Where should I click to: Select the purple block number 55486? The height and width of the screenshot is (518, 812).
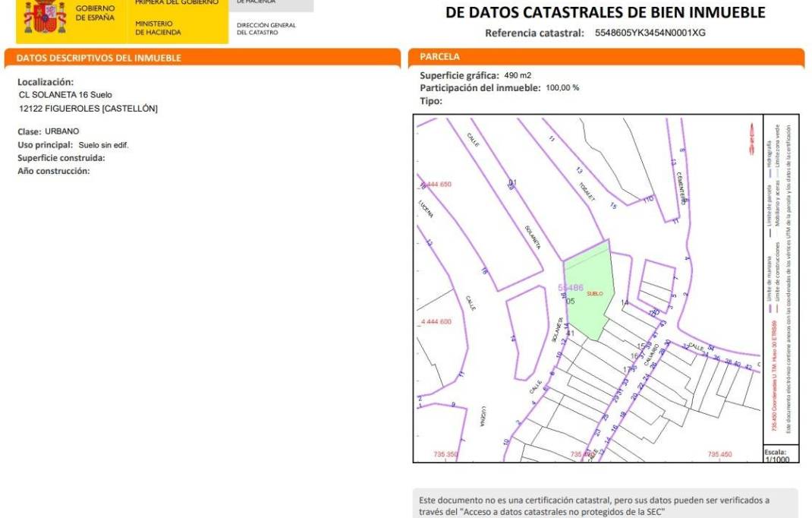coord(571,288)
